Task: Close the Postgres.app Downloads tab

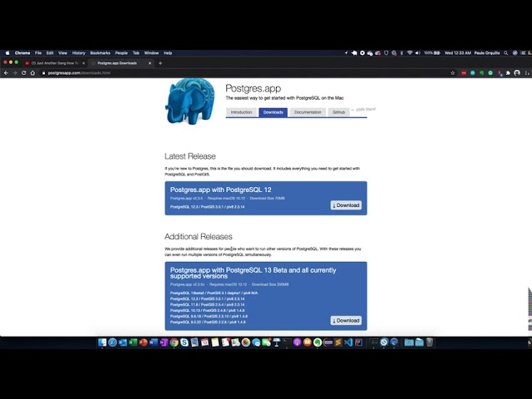Action: (150, 63)
